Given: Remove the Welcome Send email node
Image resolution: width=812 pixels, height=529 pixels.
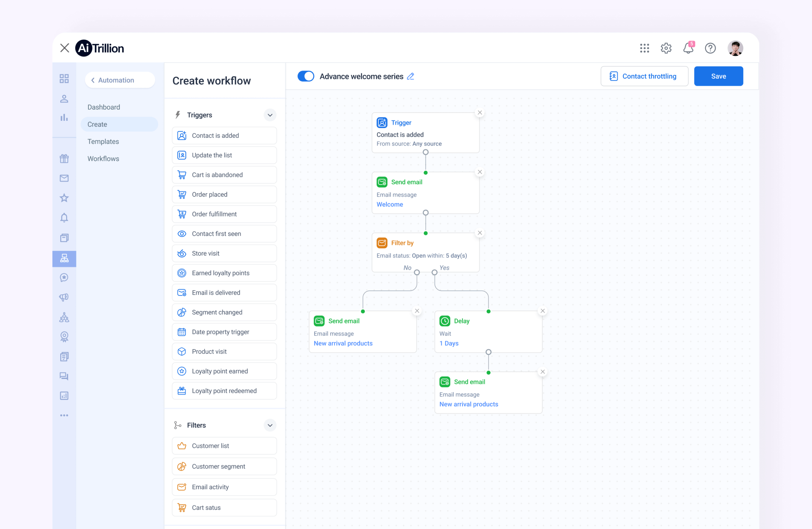Looking at the screenshot, I should pos(480,172).
